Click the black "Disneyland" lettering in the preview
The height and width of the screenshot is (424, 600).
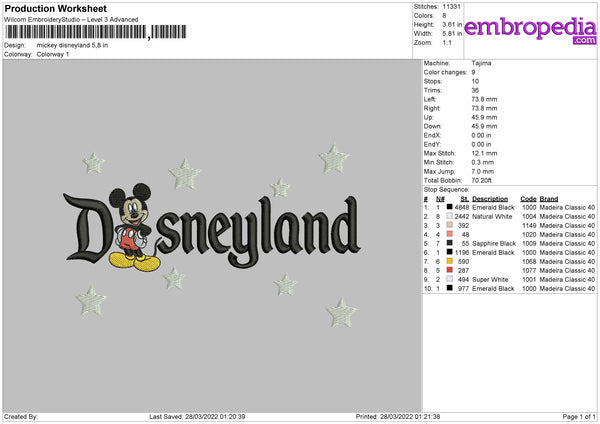coord(212,230)
